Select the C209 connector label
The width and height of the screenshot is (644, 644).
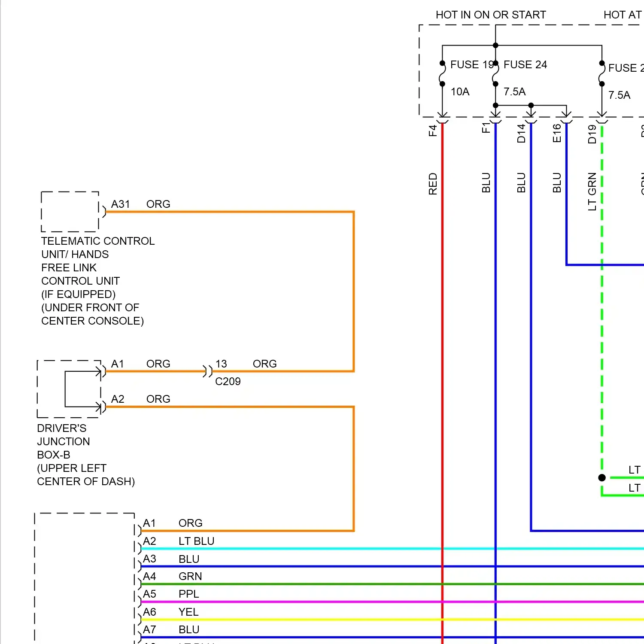228,381
